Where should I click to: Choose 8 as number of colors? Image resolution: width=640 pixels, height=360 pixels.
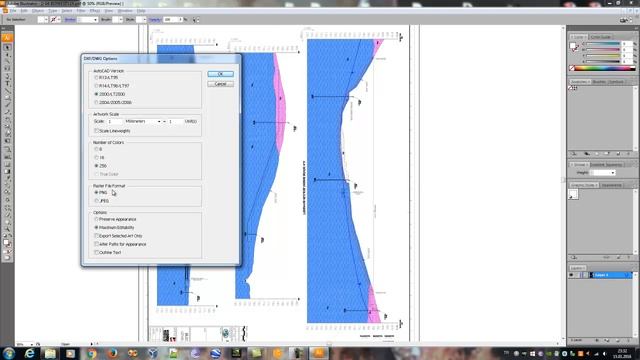pos(97,149)
